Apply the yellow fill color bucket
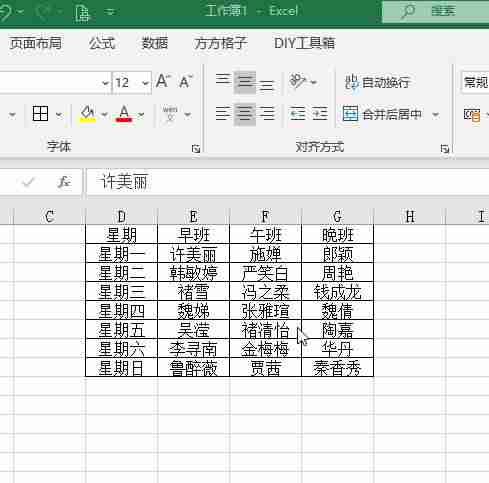The height and width of the screenshot is (483, 489). [x=88, y=114]
